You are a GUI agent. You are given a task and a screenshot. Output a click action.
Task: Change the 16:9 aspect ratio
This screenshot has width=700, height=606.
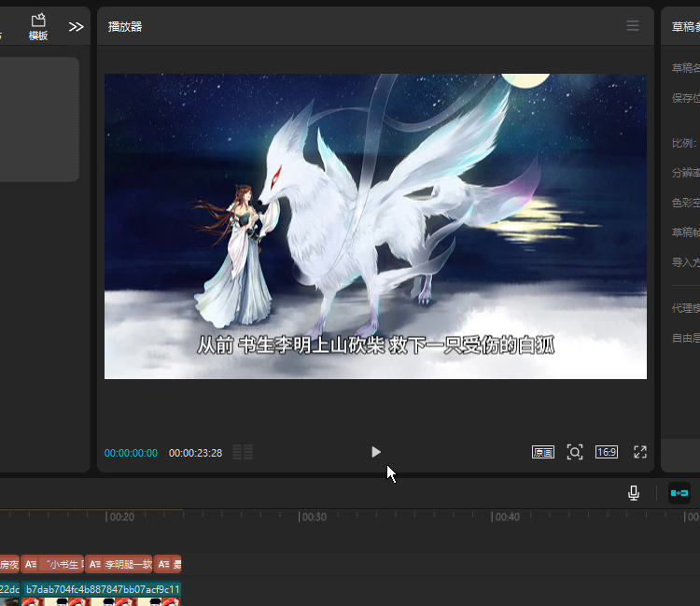607,452
